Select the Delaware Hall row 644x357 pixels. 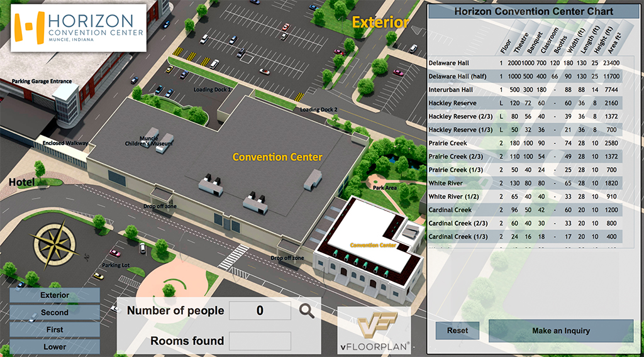525,63
